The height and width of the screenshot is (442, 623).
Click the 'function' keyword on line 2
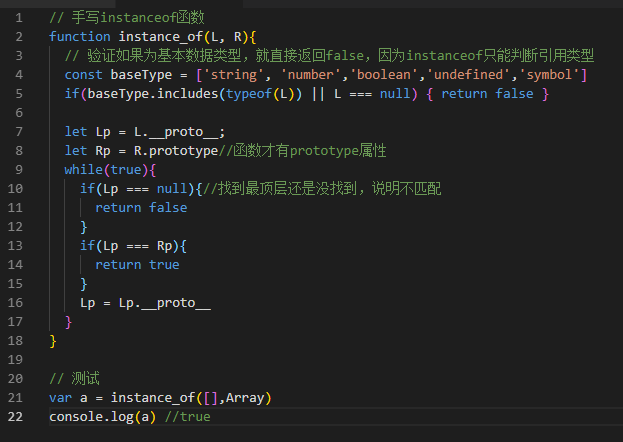79,37
